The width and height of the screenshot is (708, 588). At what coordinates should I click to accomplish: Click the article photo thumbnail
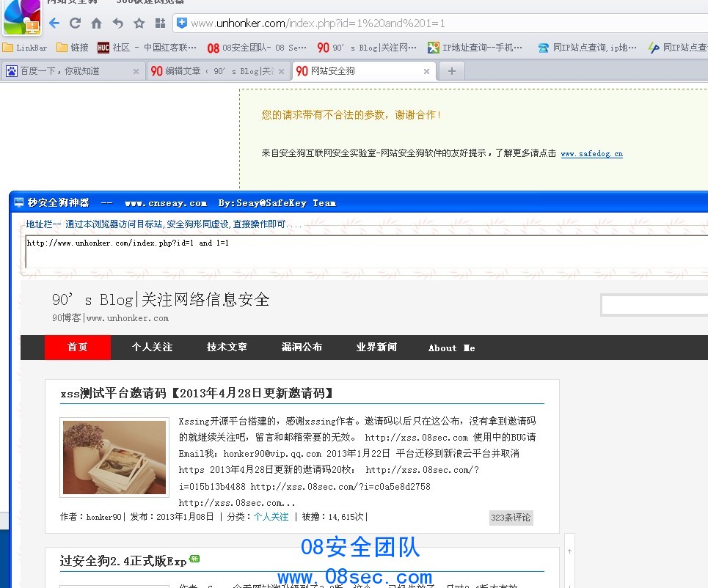[x=114, y=457]
